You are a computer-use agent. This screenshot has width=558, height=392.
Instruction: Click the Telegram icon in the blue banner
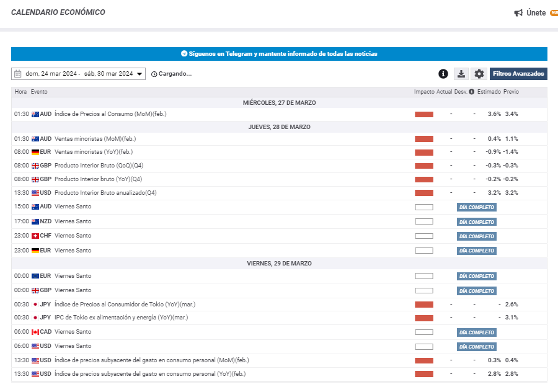click(x=184, y=54)
